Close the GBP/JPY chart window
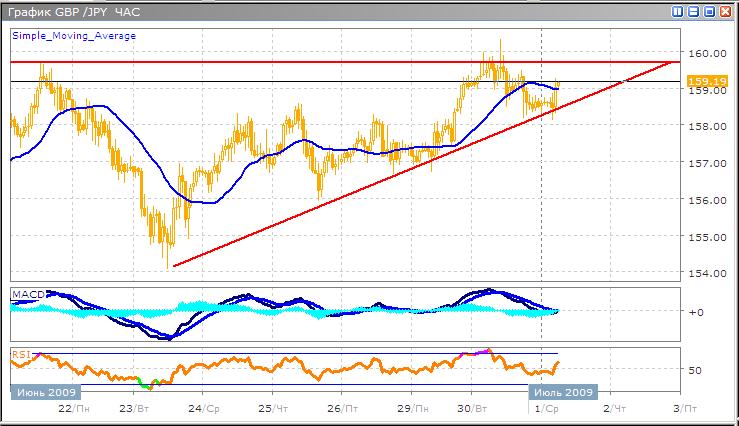The image size is (739, 426). 723,12
